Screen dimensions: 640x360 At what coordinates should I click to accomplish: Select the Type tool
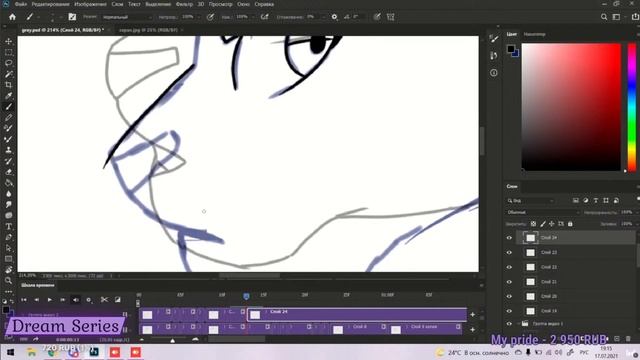9,227
